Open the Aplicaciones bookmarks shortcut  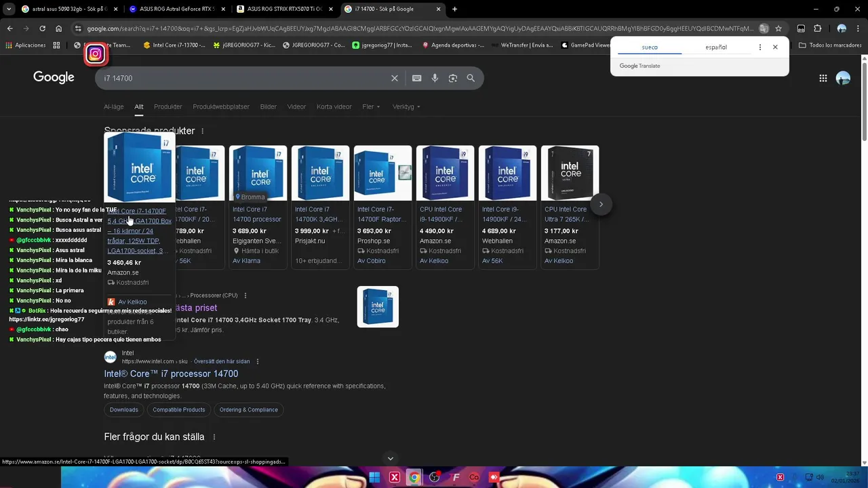[25, 45]
